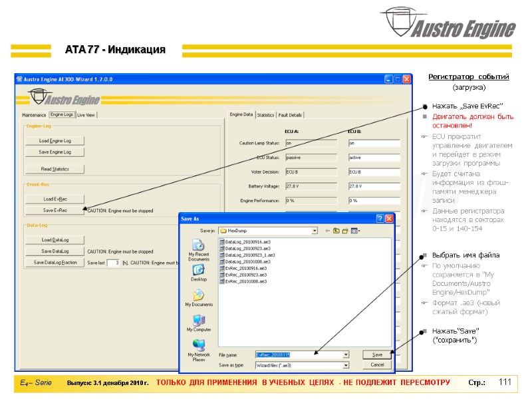532x399 pixels.
Task: Click ECU A ECU Status field showing passive
Action: pos(311,158)
